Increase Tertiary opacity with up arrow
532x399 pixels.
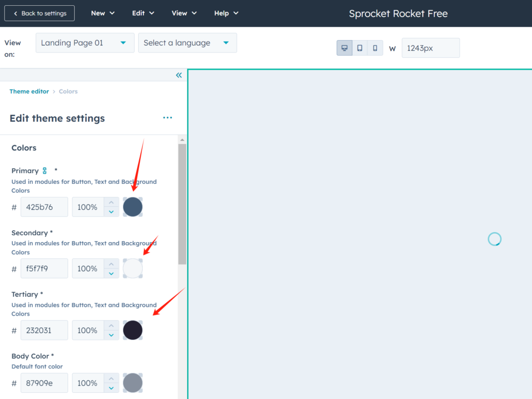click(x=111, y=326)
